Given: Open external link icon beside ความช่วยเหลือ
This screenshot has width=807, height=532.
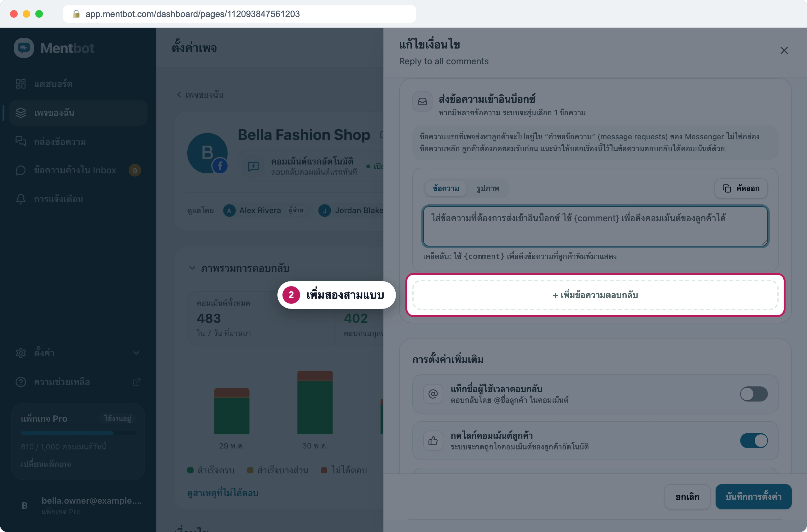Looking at the screenshot, I should (x=136, y=382).
